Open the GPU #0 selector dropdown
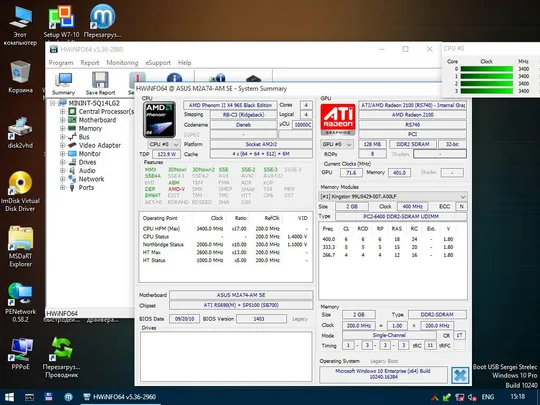540x405 pixels. [337, 144]
